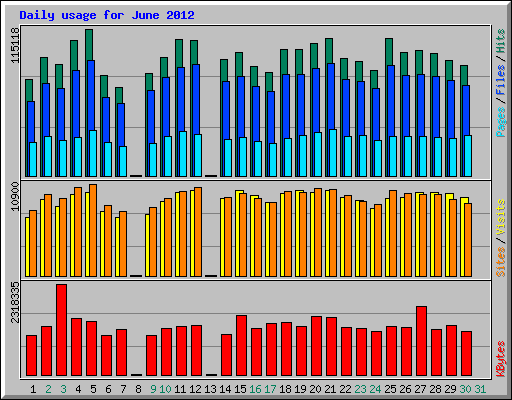Viewport: 512px width, 400px height.
Task: Click the red KBytes bar for day 27
Action: [421, 341]
